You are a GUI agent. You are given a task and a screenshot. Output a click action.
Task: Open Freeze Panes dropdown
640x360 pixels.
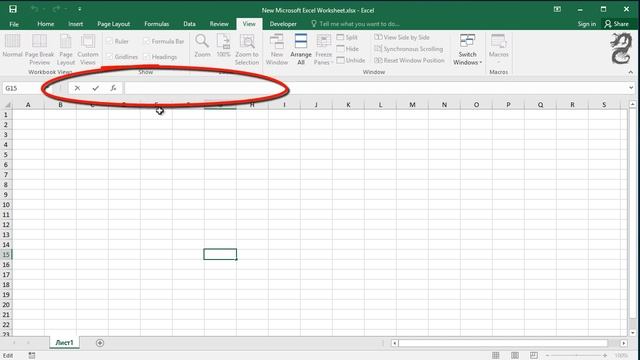(324, 49)
